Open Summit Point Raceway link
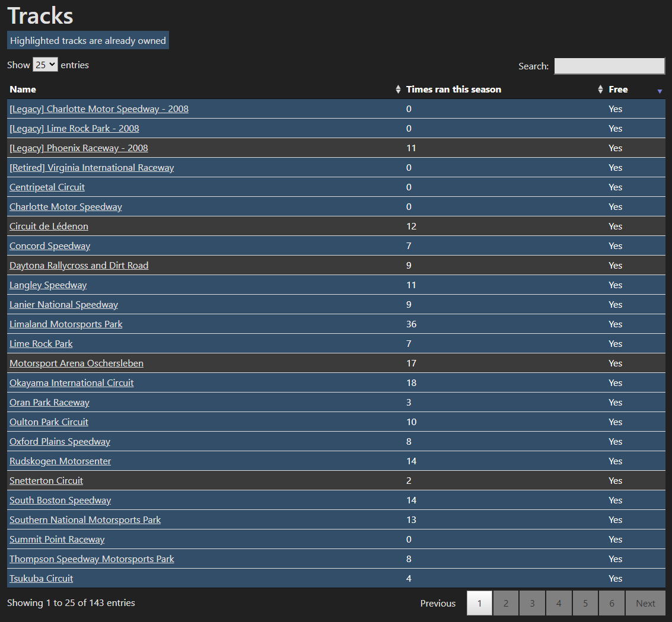This screenshot has height=622, width=672. [57, 540]
